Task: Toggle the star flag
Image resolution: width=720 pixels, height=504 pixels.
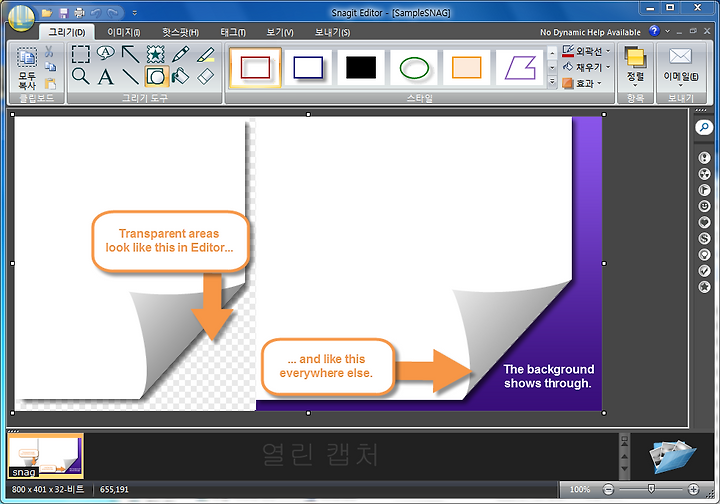Action: [x=704, y=287]
